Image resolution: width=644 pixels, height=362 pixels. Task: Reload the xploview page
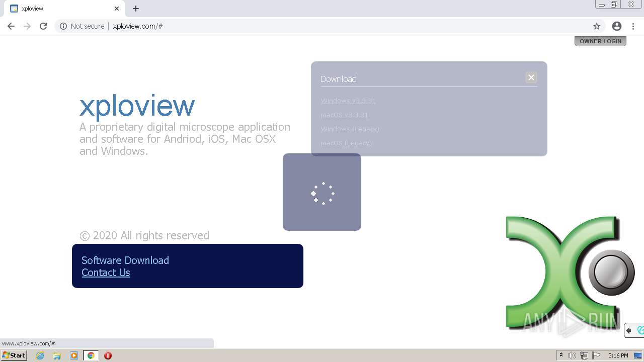click(x=43, y=26)
